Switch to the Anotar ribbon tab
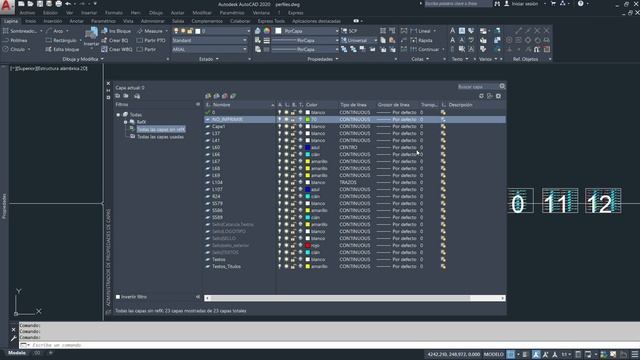 [76, 21]
